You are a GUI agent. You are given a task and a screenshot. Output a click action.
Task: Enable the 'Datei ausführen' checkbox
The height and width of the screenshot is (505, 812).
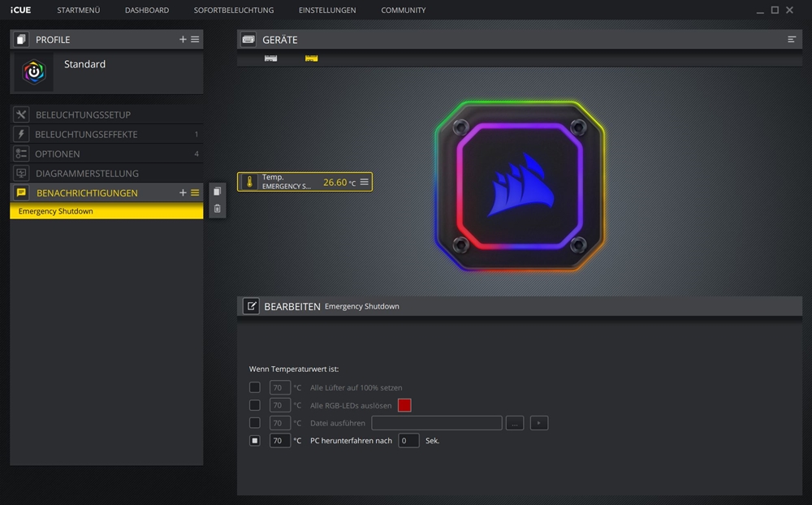coord(254,423)
